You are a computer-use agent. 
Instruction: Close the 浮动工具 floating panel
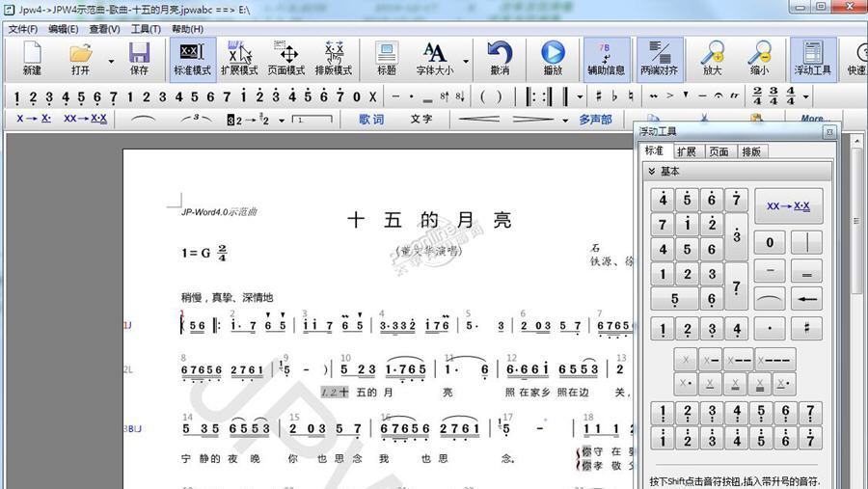pos(829,132)
